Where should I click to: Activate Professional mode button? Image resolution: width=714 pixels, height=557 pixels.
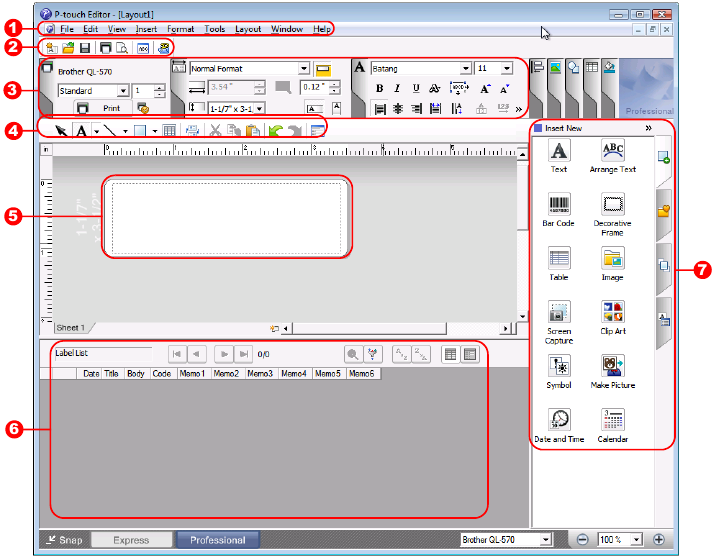(x=218, y=540)
